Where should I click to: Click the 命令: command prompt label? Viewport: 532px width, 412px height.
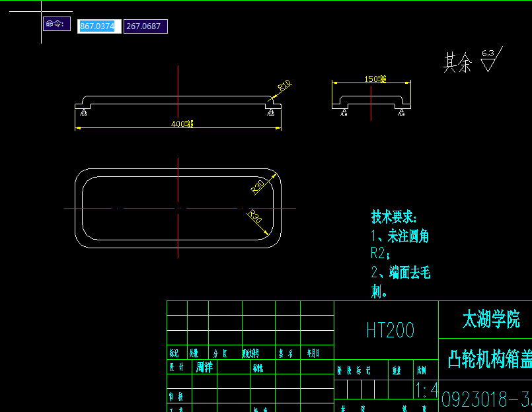(57, 24)
